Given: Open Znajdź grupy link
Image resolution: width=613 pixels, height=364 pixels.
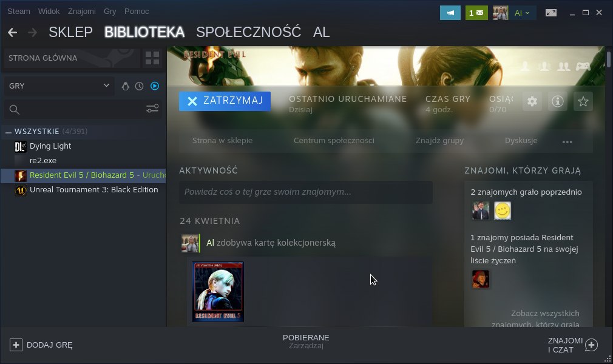Looking at the screenshot, I should coord(439,140).
